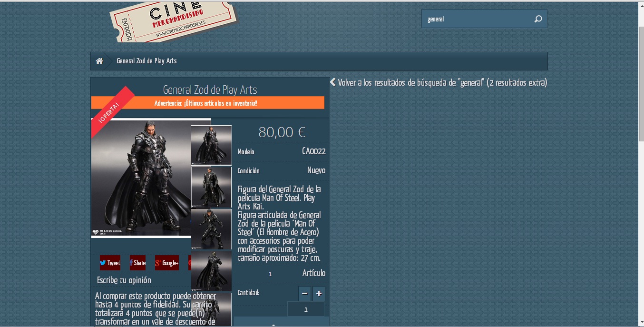Click the quantity input field
The width and height of the screenshot is (644, 327).
[306, 309]
